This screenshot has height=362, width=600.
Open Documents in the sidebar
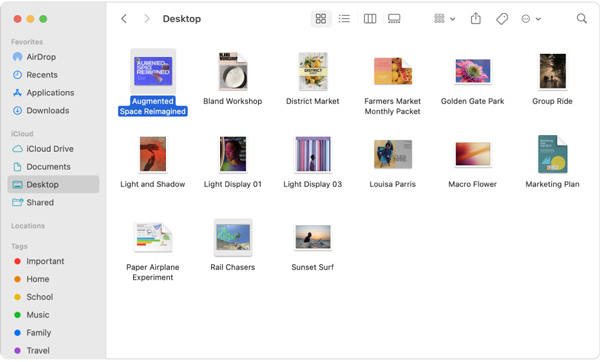(x=53, y=167)
